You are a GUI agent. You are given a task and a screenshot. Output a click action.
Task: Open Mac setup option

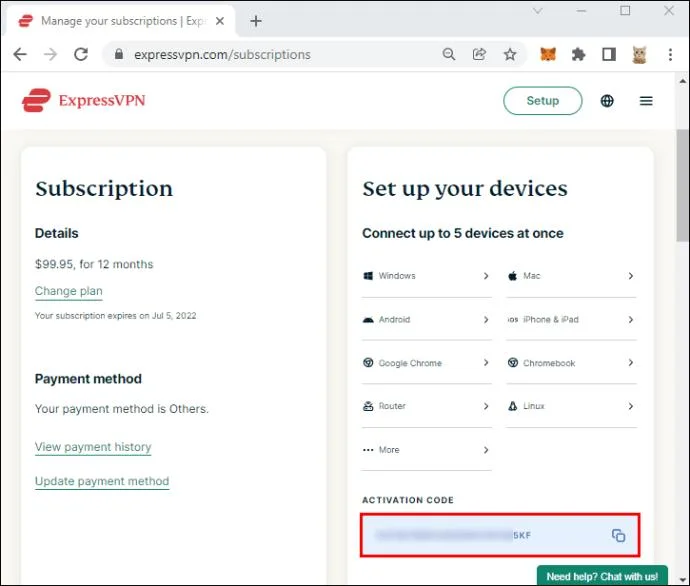571,276
